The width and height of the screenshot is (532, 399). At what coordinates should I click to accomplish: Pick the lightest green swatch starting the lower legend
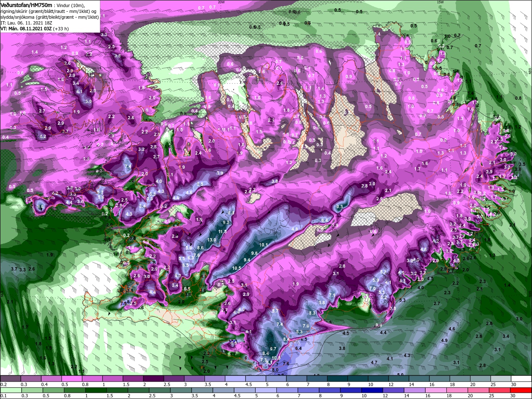12,390
